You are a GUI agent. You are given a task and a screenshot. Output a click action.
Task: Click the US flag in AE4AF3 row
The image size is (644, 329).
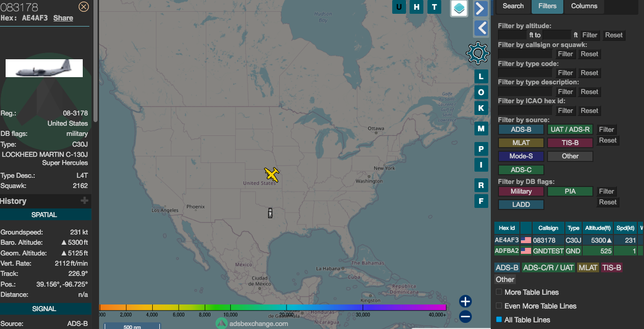[526, 240]
